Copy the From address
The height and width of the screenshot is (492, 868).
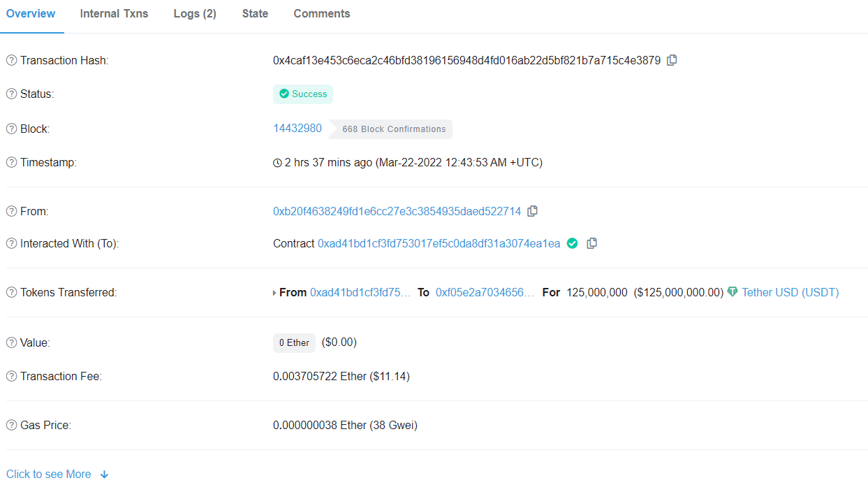(x=532, y=210)
